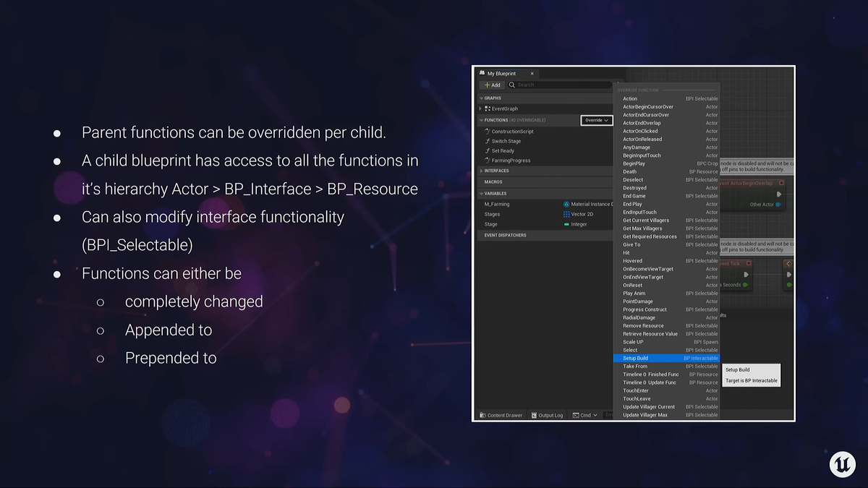The width and height of the screenshot is (868, 488).
Task: Choose Timeline 0 Finished Func override
Action: point(666,374)
